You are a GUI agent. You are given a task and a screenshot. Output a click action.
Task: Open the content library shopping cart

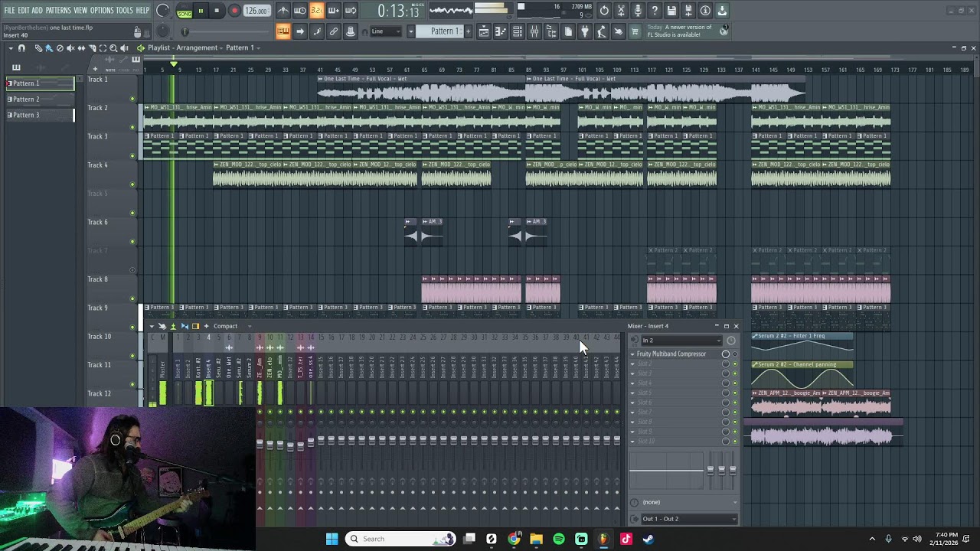pos(635,31)
